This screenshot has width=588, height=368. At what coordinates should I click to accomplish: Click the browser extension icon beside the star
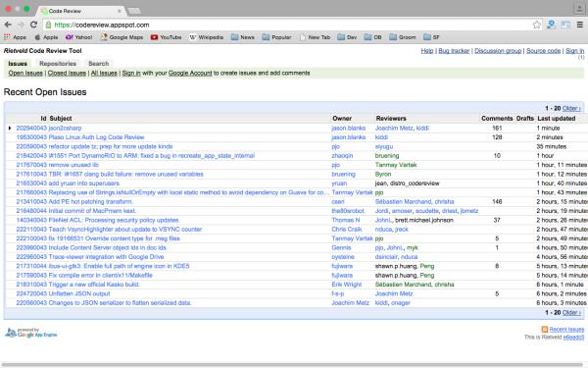pyautogui.click(x=551, y=25)
